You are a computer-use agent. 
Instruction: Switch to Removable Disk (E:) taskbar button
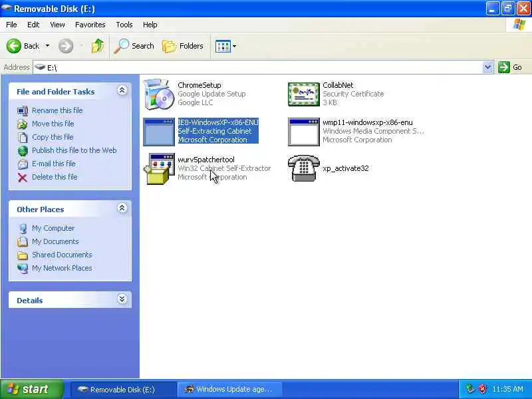(x=123, y=390)
